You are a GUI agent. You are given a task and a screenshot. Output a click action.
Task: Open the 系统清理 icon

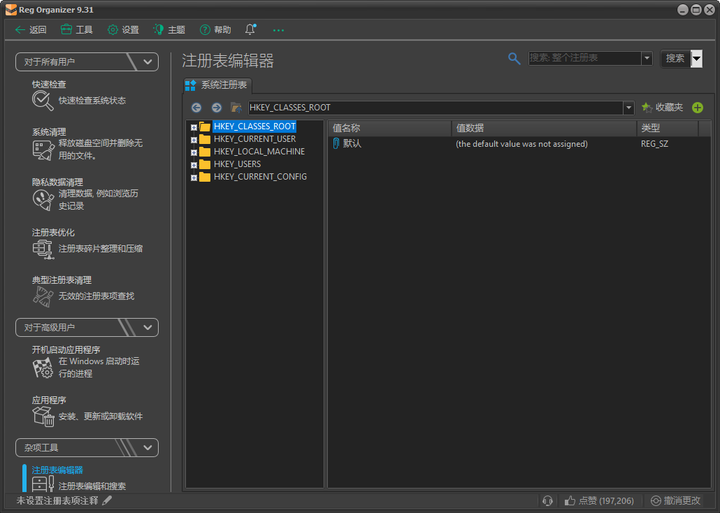43,150
